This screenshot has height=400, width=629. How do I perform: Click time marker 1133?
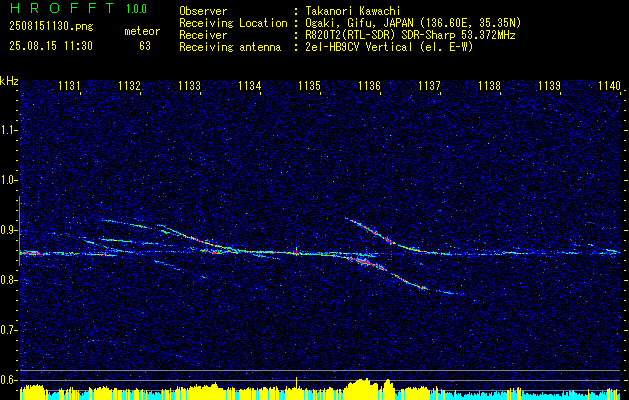point(189,85)
